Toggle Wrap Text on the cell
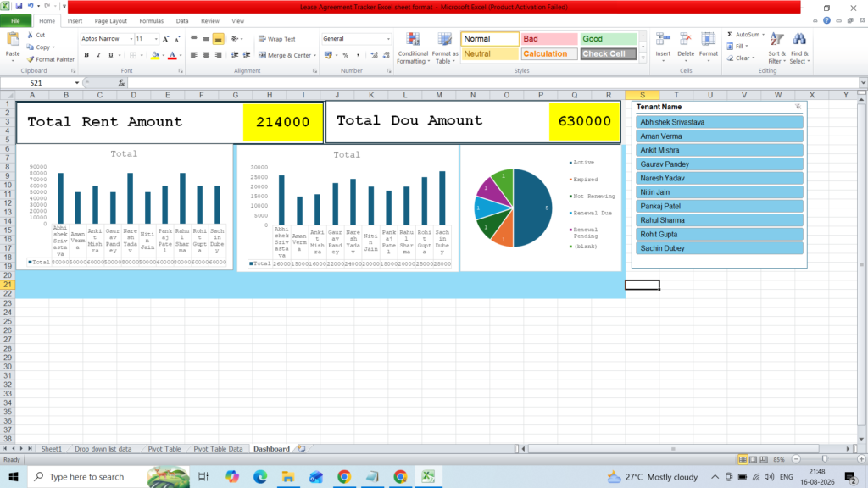Screen dimensions: 868x488 click(277, 39)
